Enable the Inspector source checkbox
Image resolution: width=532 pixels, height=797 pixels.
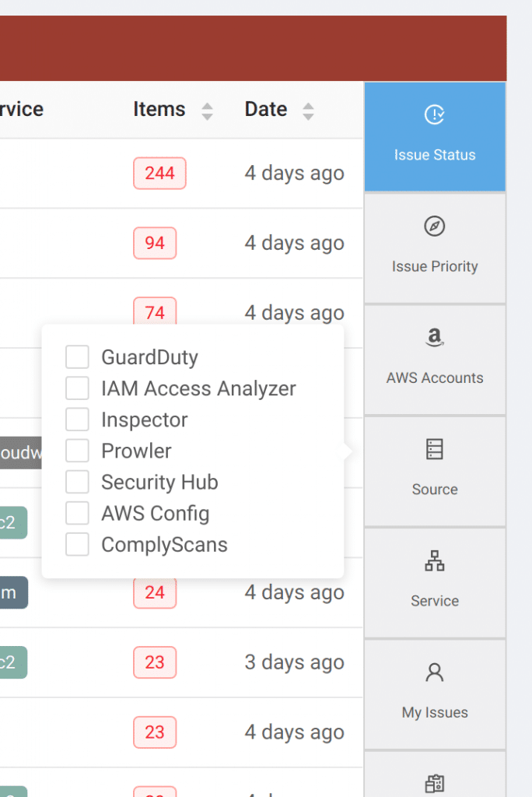pyautogui.click(x=77, y=420)
